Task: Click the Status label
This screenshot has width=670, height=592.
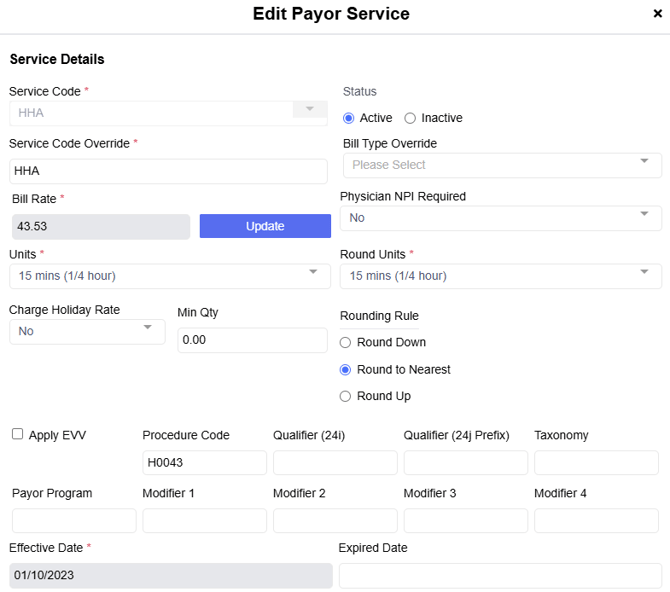Action: pyautogui.click(x=360, y=91)
